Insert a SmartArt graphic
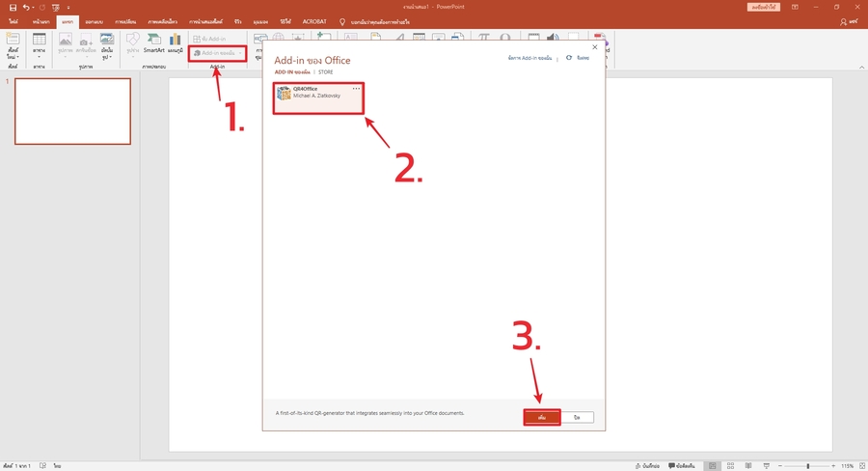The image size is (868, 471). [154, 43]
